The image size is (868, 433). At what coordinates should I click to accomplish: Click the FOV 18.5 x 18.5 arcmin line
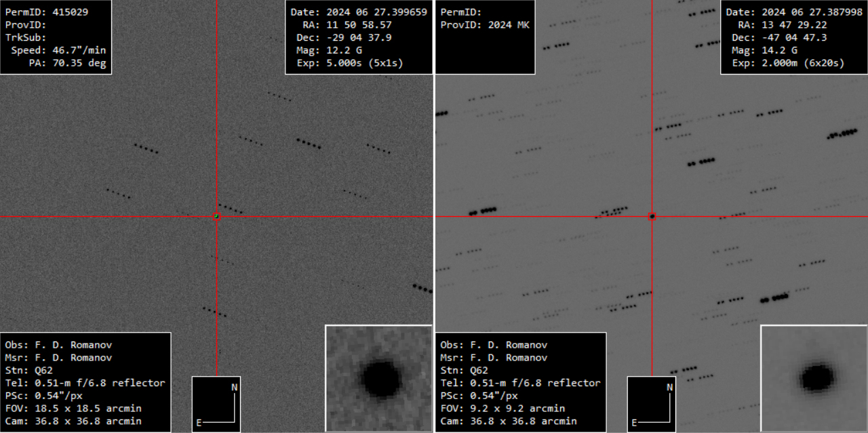pyautogui.click(x=85, y=409)
